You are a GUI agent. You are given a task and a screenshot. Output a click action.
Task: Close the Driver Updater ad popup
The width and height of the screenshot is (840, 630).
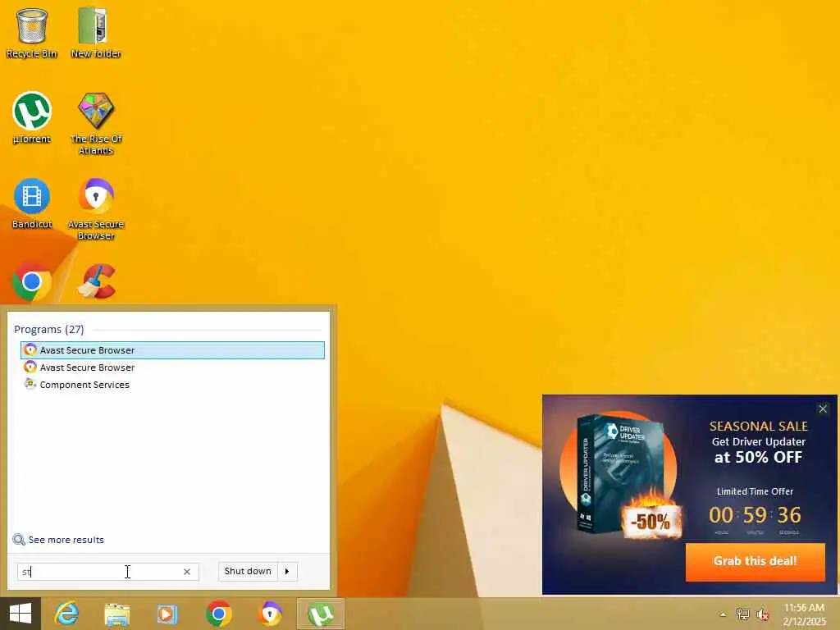click(823, 409)
